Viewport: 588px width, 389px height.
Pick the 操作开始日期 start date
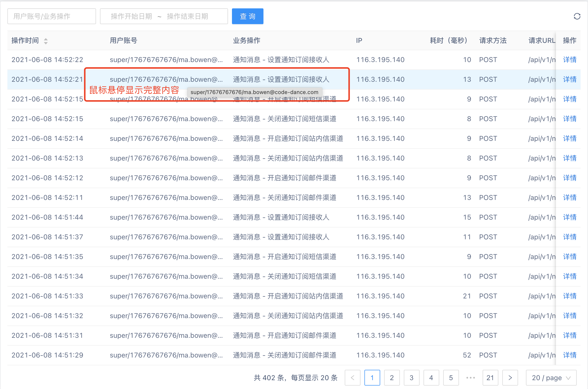(131, 16)
